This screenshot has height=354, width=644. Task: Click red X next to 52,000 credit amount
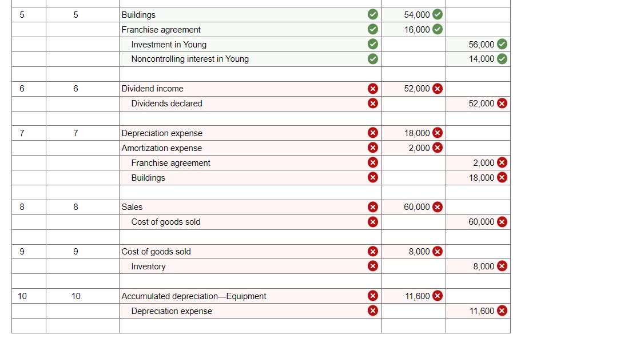(x=502, y=104)
